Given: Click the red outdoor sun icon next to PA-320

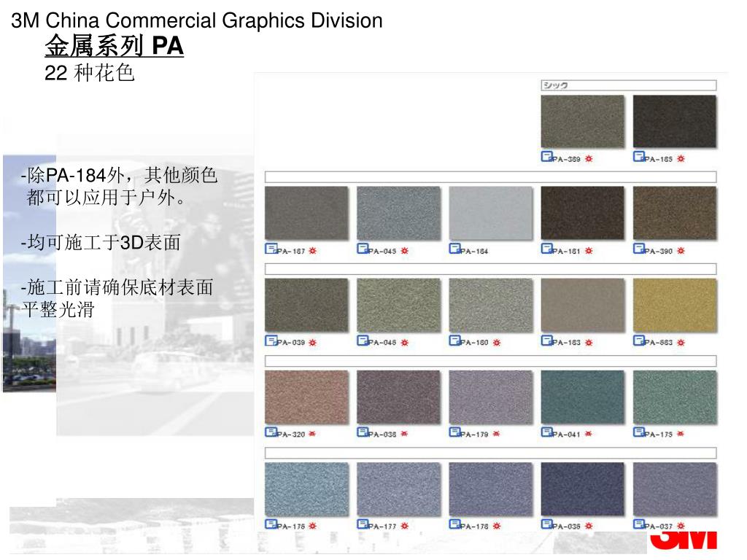Looking at the screenshot, I should pos(312,434).
